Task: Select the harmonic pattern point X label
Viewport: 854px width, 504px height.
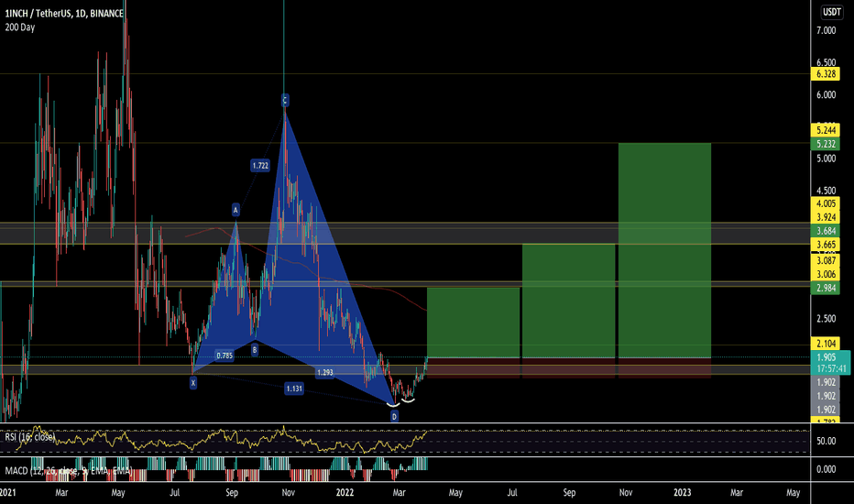Action: point(192,383)
